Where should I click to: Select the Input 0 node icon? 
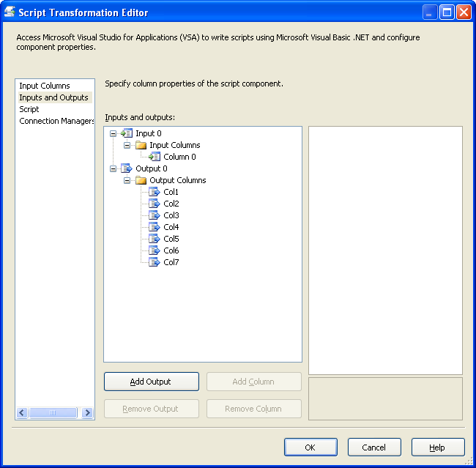(x=126, y=133)
